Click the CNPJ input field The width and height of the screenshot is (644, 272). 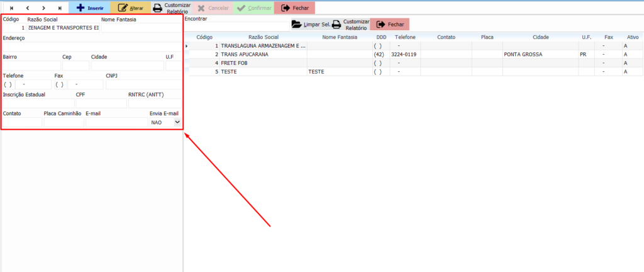(x=143, y=84)
